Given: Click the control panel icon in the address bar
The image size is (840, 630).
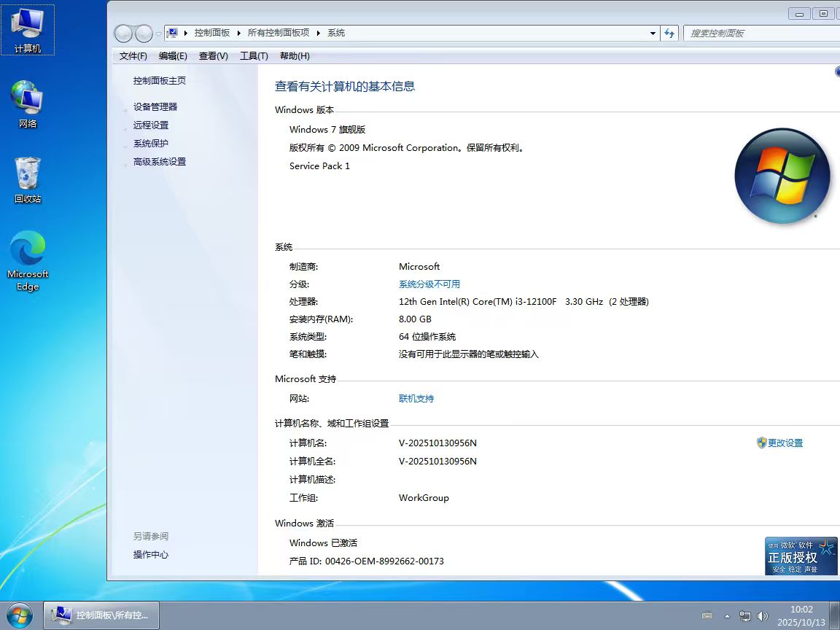Looking at the screenshot, I should coord(172,33).
